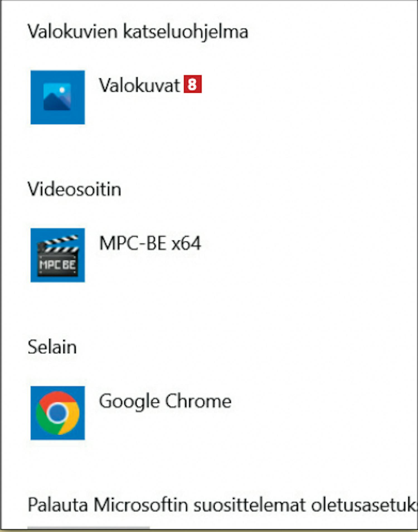The width and height of the screenshot is (418, 532).
Task: Select the MPC-BE x64 label
Action: pyautogui.click(x=150, y=243)
